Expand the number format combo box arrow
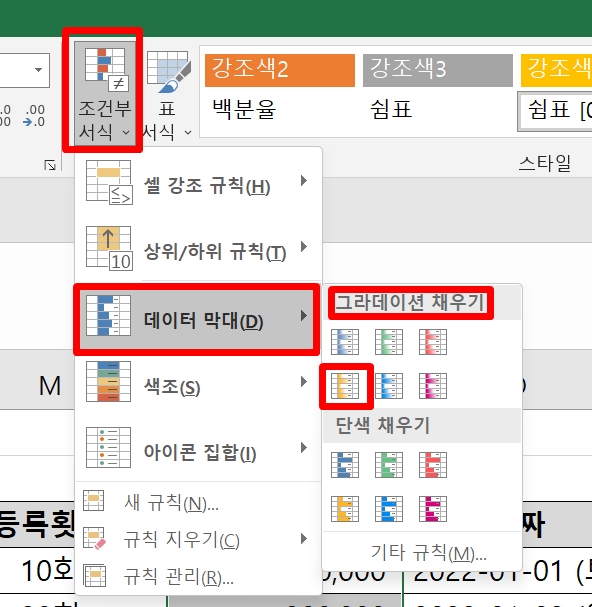Viewport: 592px width, 607px height. click(x=38, y=70)
